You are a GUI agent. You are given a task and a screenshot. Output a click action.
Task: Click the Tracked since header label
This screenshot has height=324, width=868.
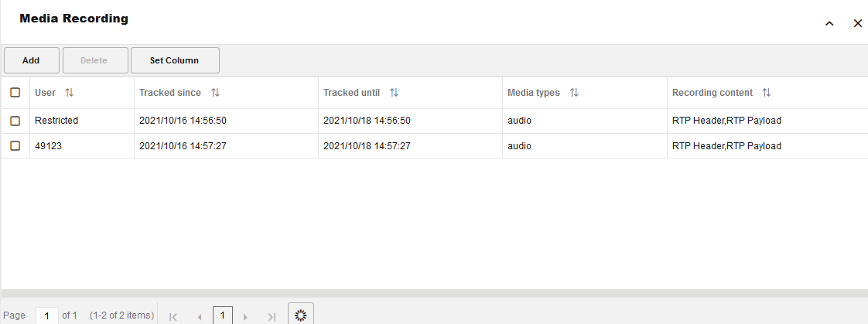click(x=170, y=93)
